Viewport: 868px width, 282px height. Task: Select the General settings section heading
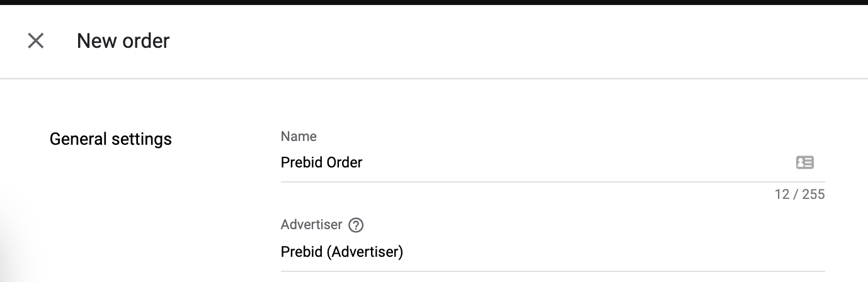[110, 138]
